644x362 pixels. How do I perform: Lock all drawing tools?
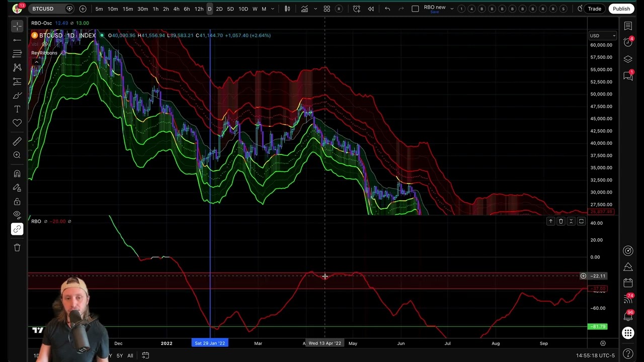pyautogui.click(x=17, y=202)
